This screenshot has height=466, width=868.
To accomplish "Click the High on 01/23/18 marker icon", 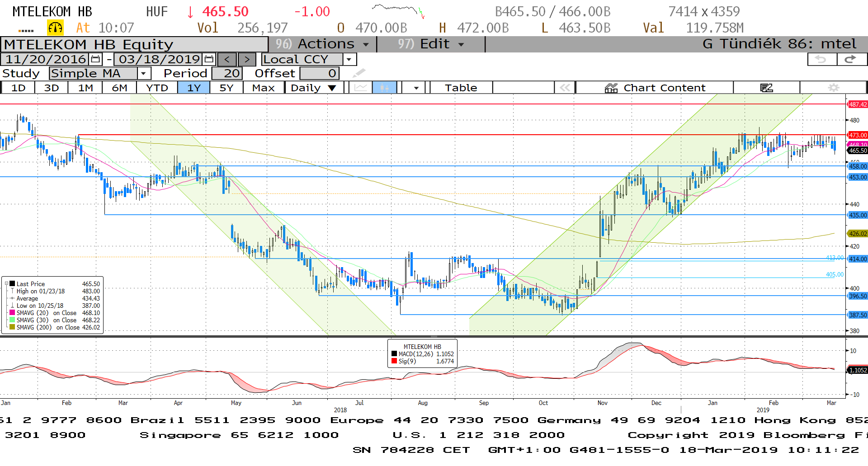I will point(12,291).
